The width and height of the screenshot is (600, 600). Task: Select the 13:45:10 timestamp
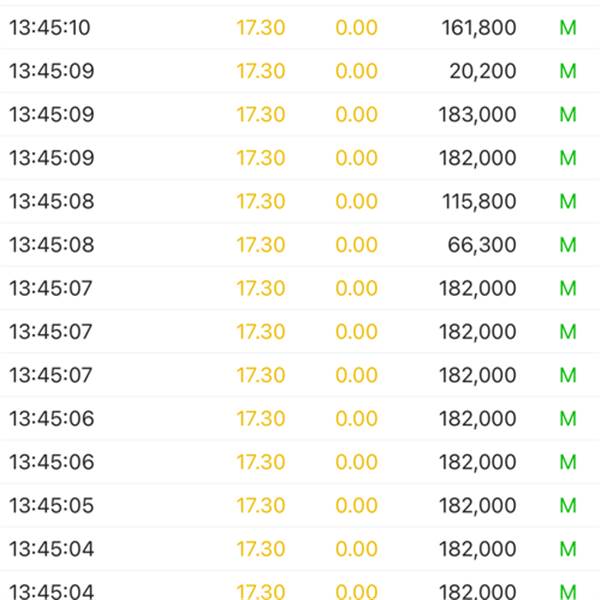[50, 28]
